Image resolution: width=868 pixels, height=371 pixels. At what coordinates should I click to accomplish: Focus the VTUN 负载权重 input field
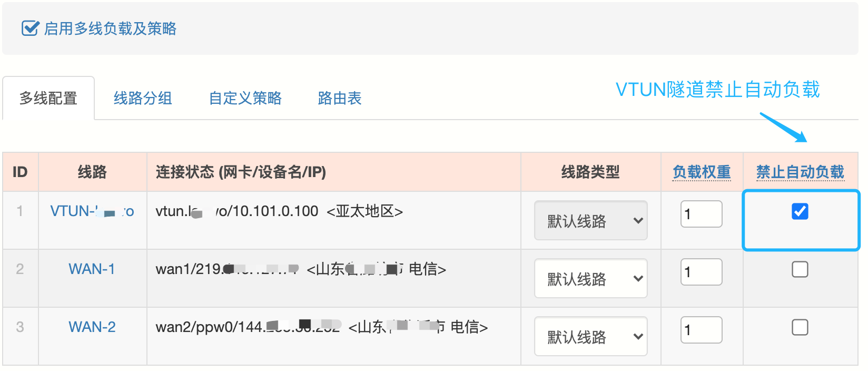tap(701, 214)
